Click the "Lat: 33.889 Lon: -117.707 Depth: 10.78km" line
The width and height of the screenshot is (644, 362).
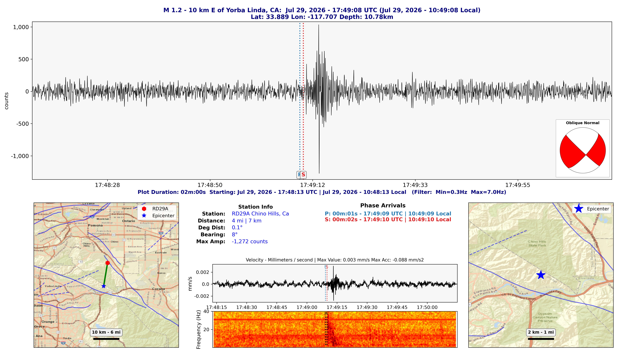322,17
